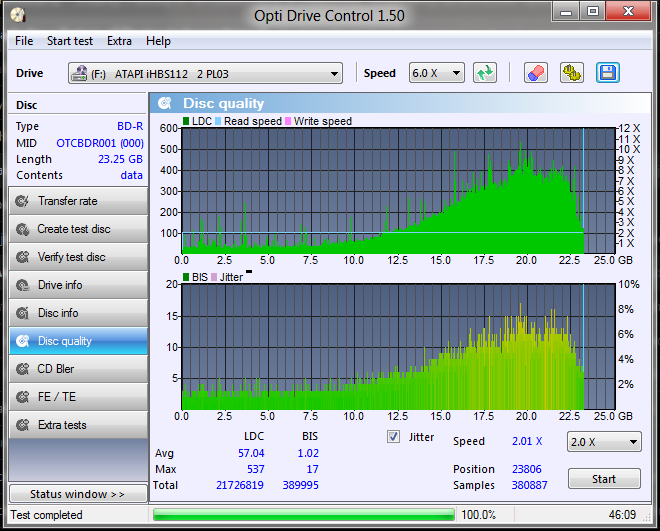Click the disc icon beside Create test disc
Viewport: 660px width, 531px height.
[x=22, y=229]
